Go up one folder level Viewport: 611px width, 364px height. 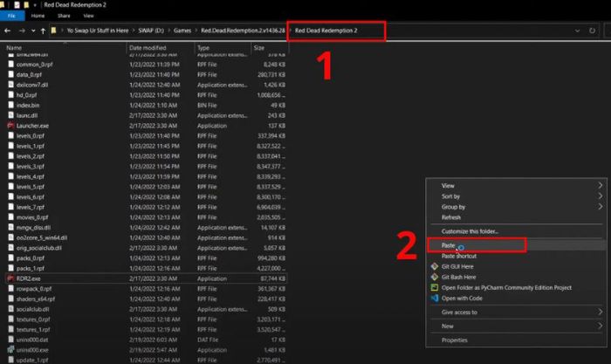click(x=43, y=31)
